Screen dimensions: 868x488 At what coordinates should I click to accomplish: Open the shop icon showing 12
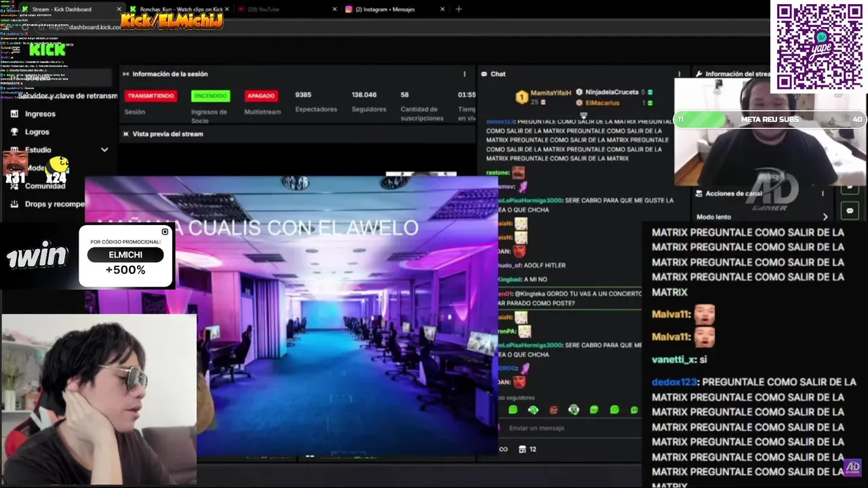528,449
